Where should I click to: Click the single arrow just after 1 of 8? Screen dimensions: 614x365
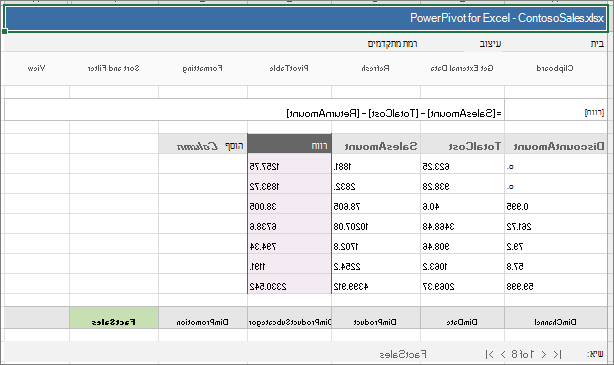pos(503,354)
